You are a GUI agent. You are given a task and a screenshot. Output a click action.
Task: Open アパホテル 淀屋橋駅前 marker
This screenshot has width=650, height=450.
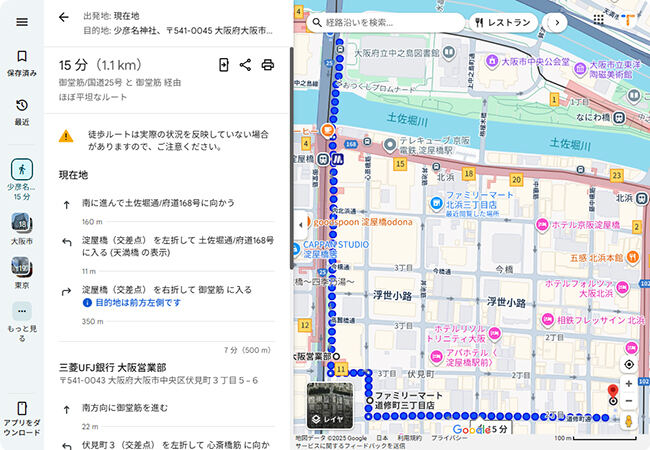(436, 356)
